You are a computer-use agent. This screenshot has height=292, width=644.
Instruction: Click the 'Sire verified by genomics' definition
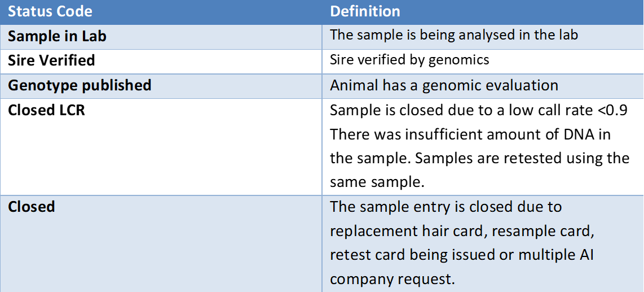pos(409,60)
